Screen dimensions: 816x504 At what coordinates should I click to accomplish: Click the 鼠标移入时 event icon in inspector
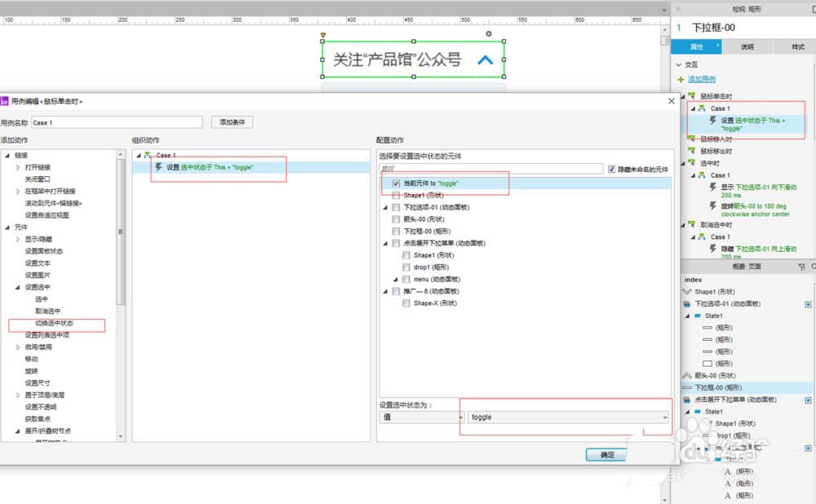[692, 139]
